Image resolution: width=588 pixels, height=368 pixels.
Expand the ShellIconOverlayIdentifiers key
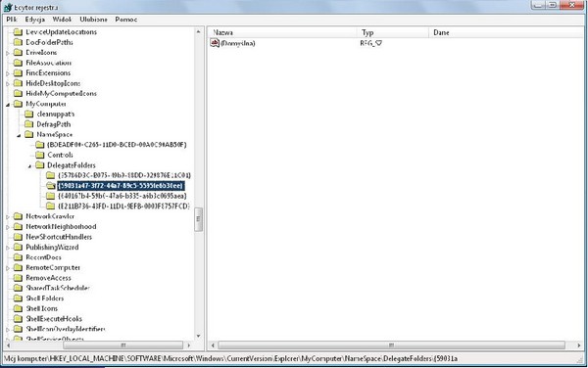pyautogui.click(x=8, y=330)
